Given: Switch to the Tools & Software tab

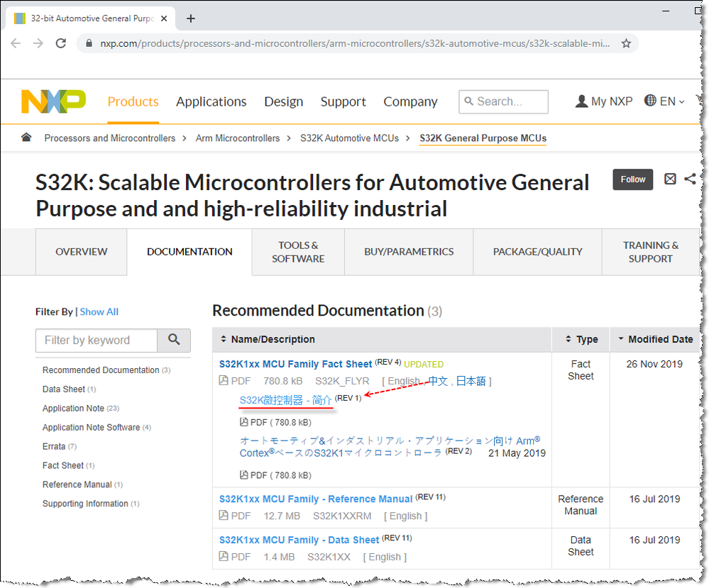Looking at the screenshot, I should [x=298, y=252].
